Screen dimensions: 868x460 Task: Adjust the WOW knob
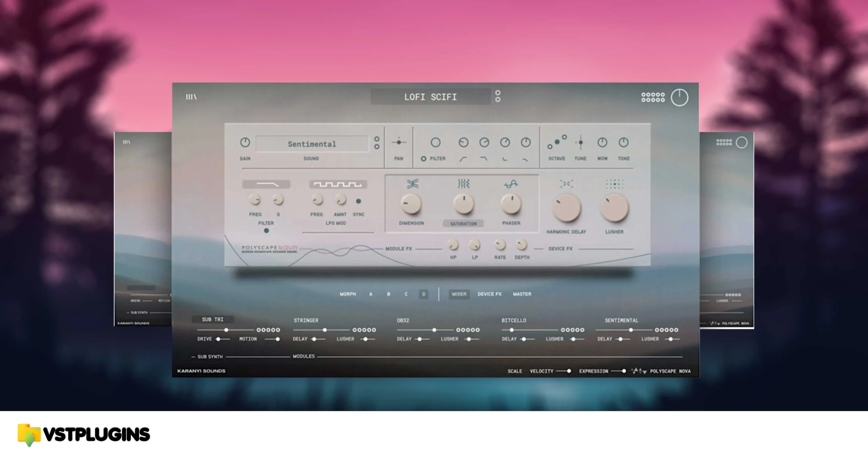coord(602,142)
